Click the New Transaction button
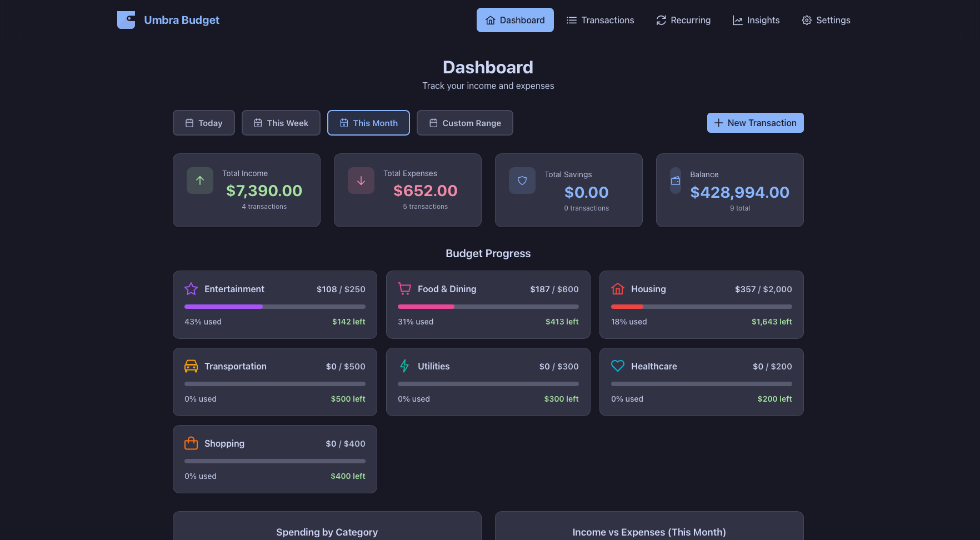Viewport: 980px width, 540px height. tap(755, 123)
